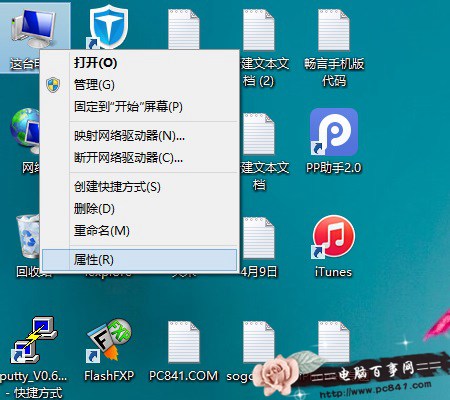Click the PP助手2.0 label text
This screenshot has height=400, width=450.
334,168
